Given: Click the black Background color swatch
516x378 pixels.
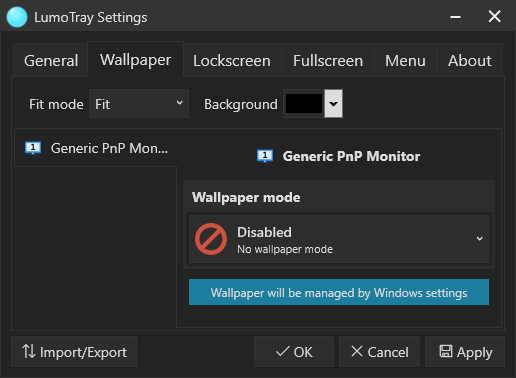Looking at the screenshot, I should click(304, 104).
